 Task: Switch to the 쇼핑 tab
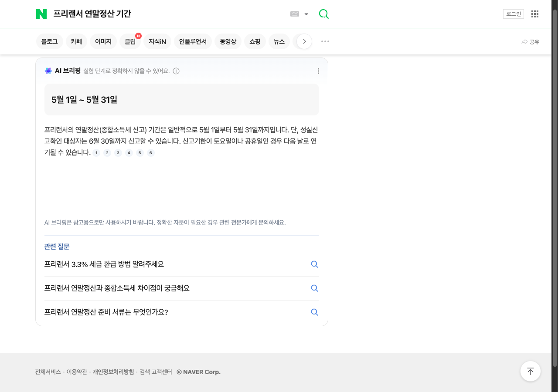(255, 41)
